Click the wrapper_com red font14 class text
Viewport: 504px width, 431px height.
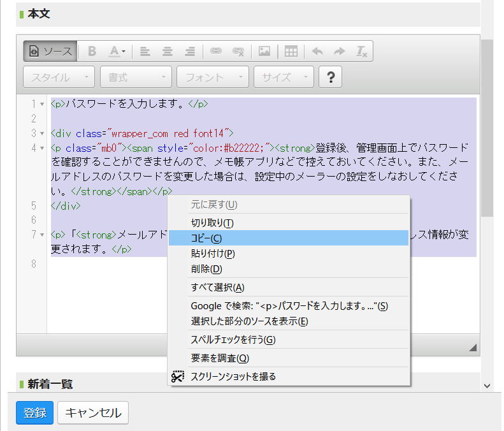(167, 133)
